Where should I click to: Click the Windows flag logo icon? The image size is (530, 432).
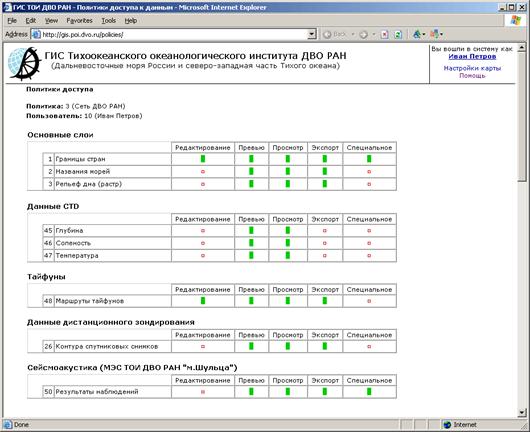[x=516, y=20]
